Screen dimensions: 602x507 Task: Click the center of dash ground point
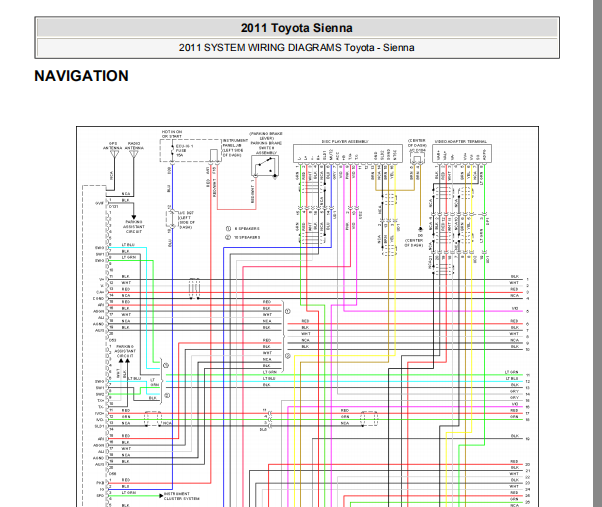420,229
